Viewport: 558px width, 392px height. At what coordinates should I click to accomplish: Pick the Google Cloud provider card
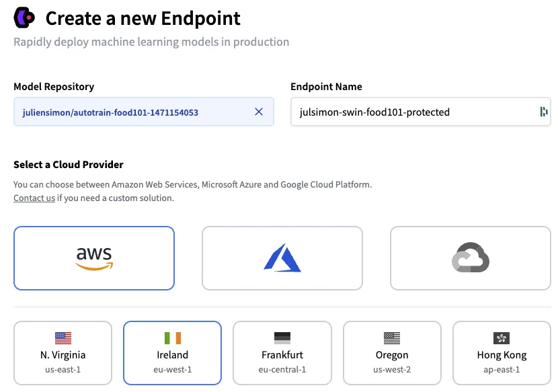tap(471, 258)
